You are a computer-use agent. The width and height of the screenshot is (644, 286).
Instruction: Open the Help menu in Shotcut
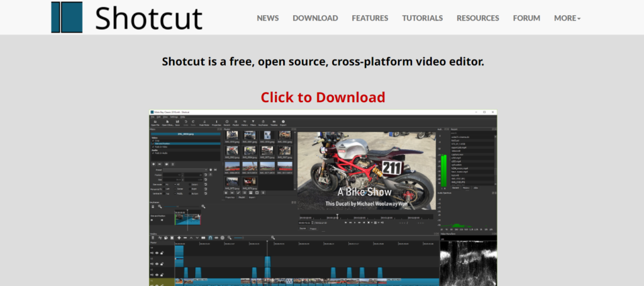[x=183, y=117]
